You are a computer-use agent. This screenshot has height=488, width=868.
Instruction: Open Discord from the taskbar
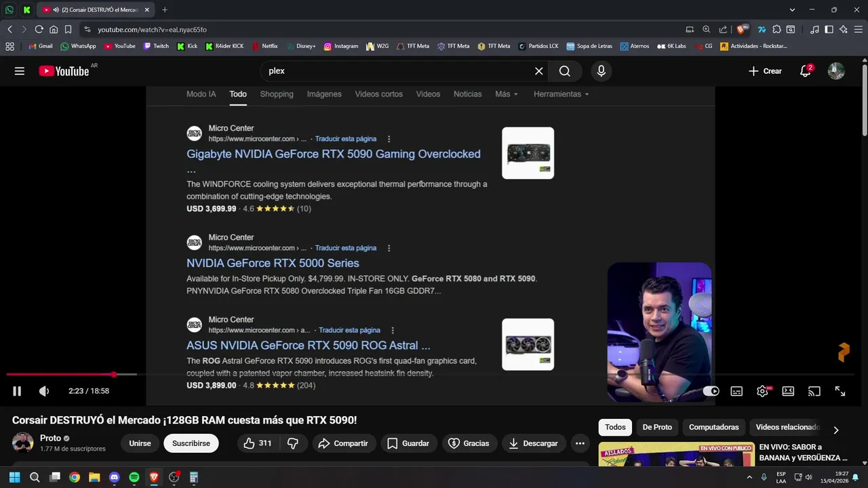coord(114,477)
